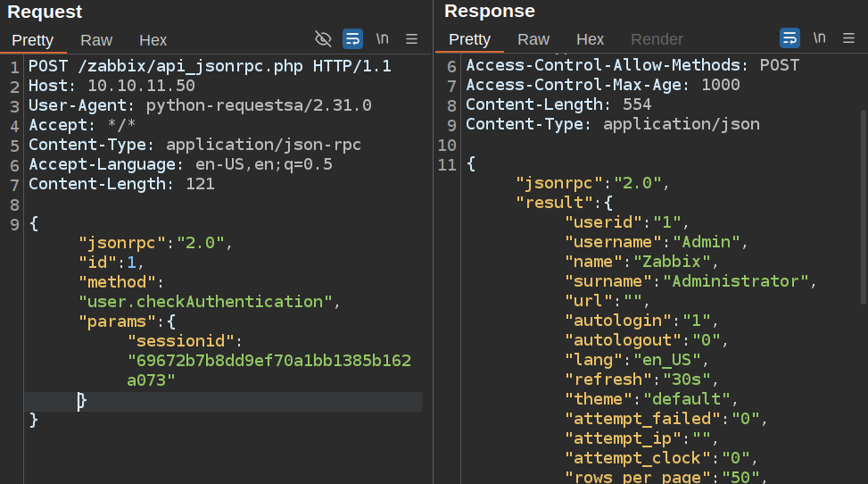The image size is (868, 484).
Task: Toggle the request line-wrap icon
Action: coord(352,39)
